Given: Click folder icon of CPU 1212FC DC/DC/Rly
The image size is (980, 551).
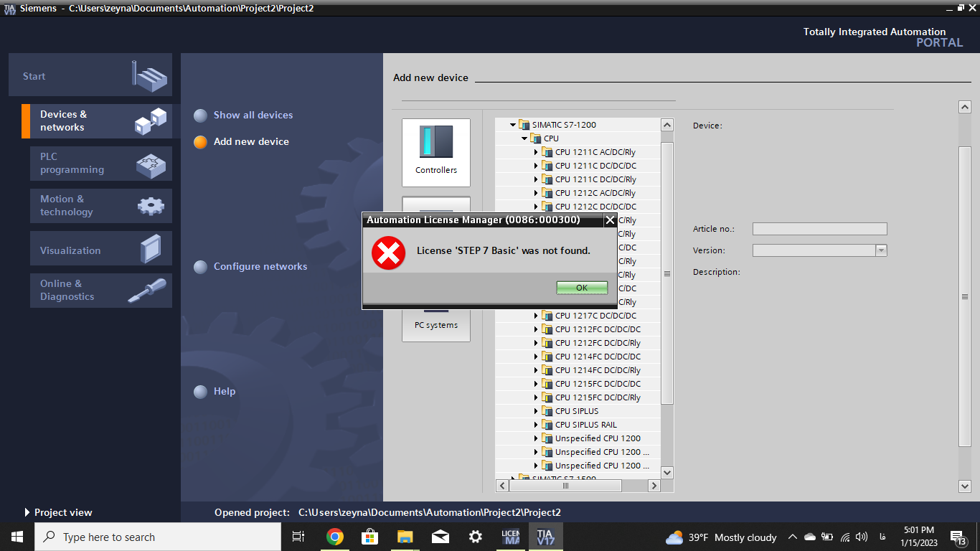Looking at the screenshot, I should tap(547, 343).
